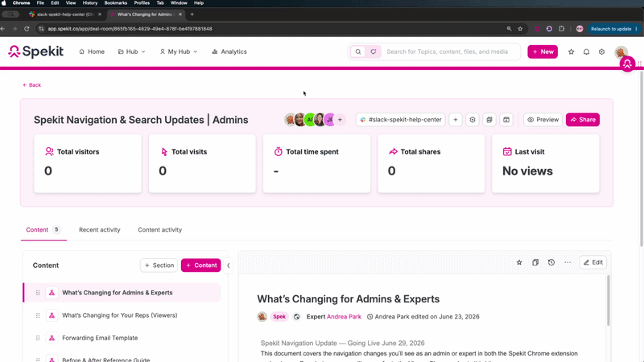Reload the browser page

[x=27, y=29]
